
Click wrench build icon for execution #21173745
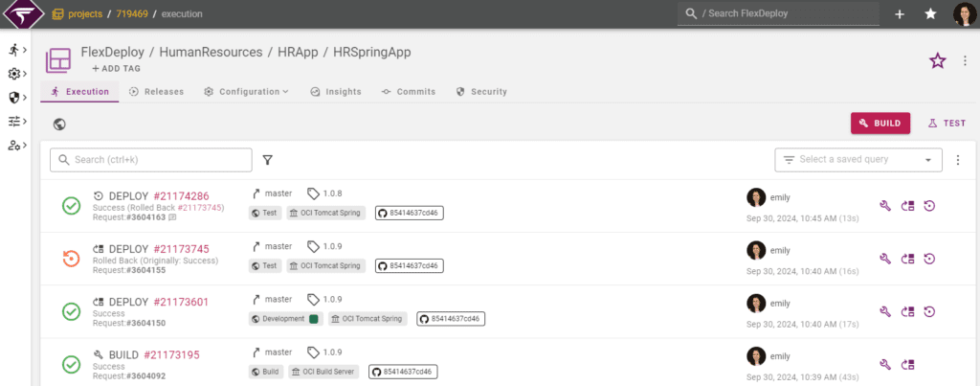click(x=885, y=259)
